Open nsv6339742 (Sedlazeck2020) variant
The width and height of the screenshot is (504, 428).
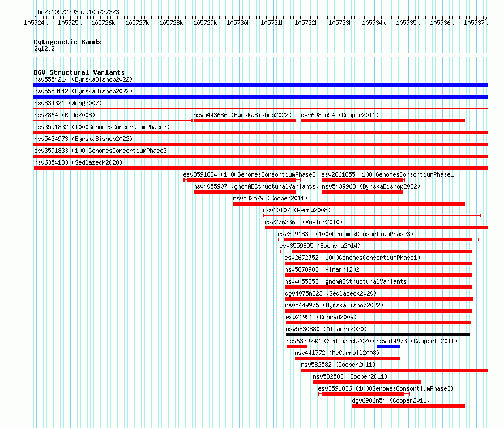point(330,341)
